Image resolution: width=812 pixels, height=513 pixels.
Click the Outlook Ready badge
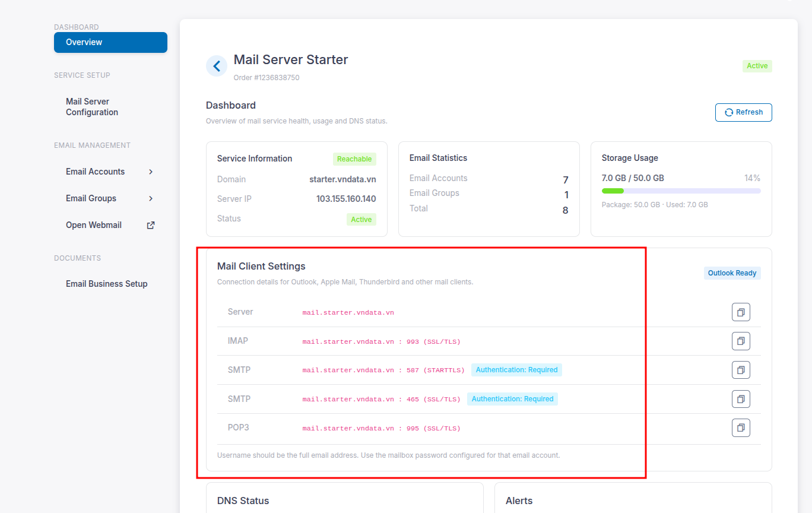(732, 273)
